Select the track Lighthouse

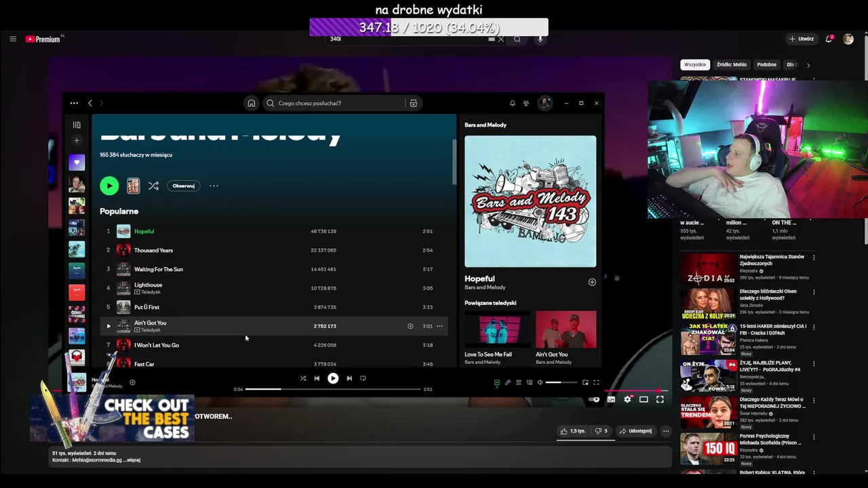pos(148,285)
